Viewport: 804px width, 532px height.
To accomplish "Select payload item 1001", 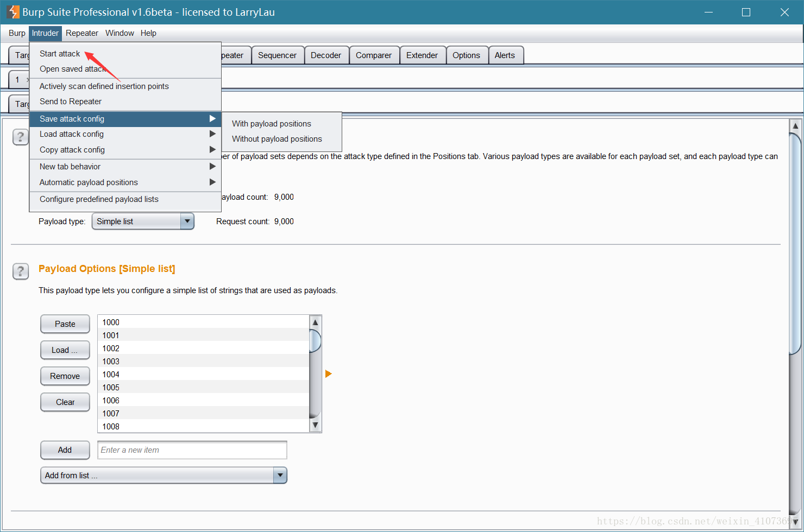I will pyautogui.click(x=203, y=335).
